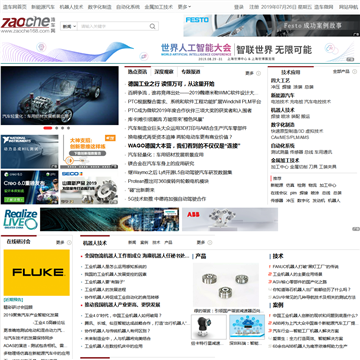Viewport: 360px width, 360px height.
Task: Click the zaoche site logo
Action: coord(28,24)
